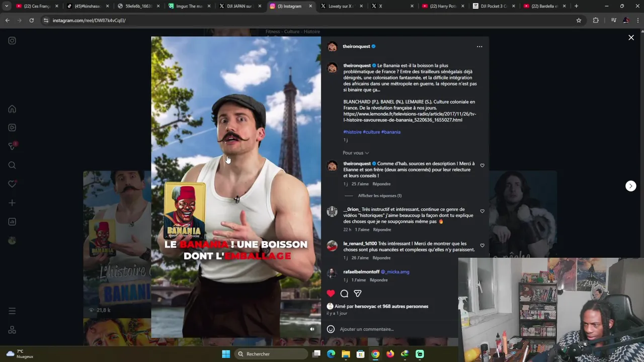Open the weather widget showing 7°C Nuageux
This screenshot has width=644, height=362.
pyautogui.click(x=19, y=354)
